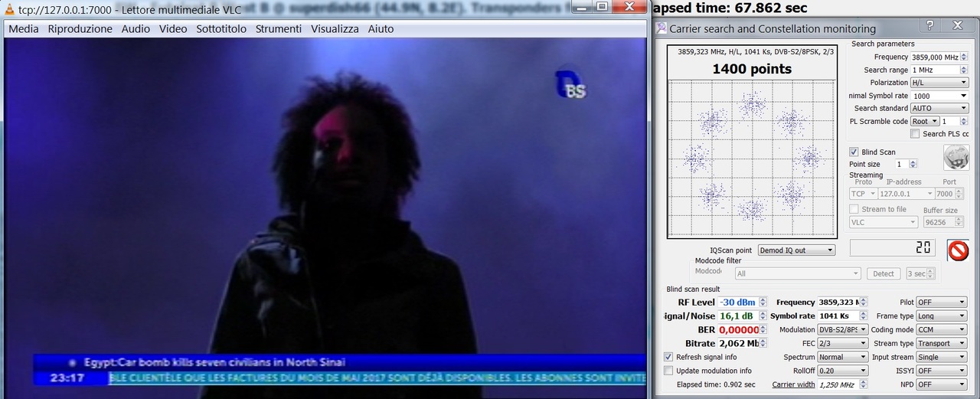Viewport: 980px width, 399px height.
Task: Uncheck Refresh signal info
Action: point(668,357)
